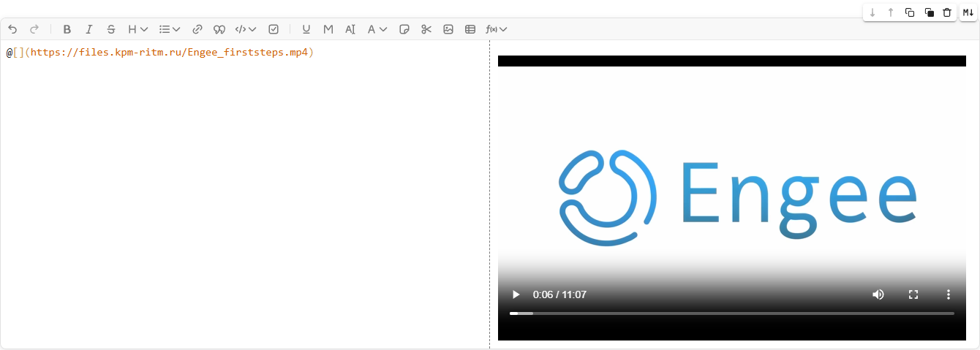Screen dimensions: 980x350
Task: Click the scissors cut icon
Action: pyautogui.click(x=426, y=29)
